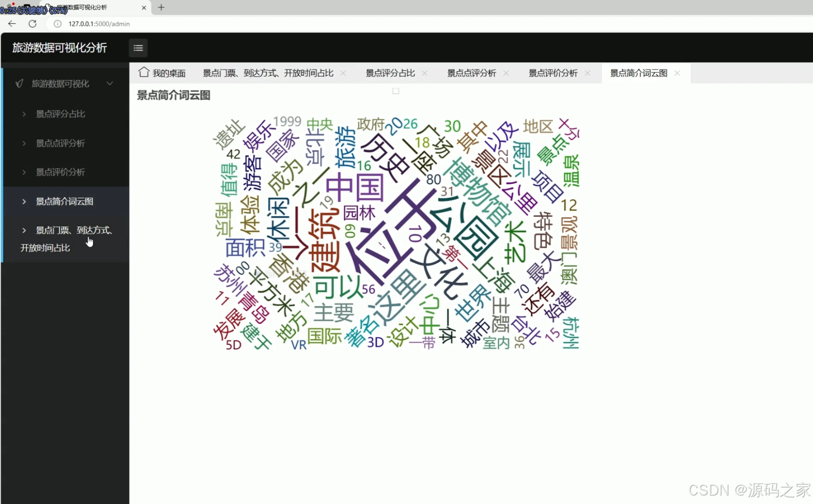813x504 pixels.
Task: Go back using the browser back arrow
Action: [x=12, y=23]
